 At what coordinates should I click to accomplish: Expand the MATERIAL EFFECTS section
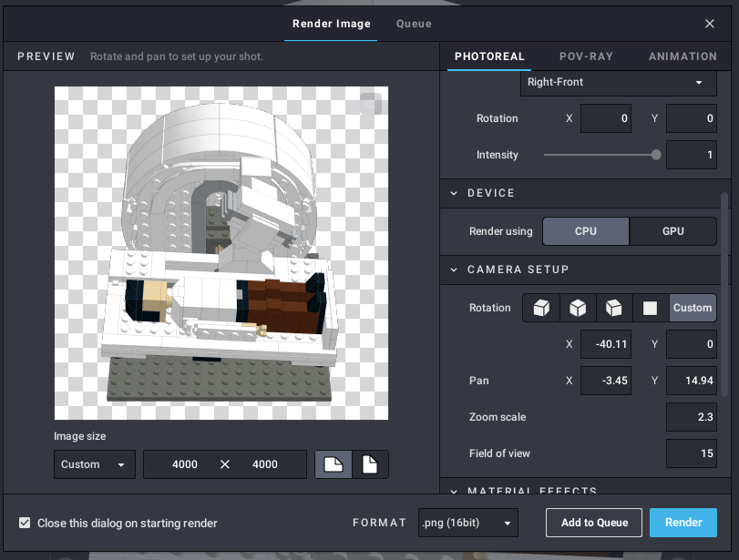(454, 491)
